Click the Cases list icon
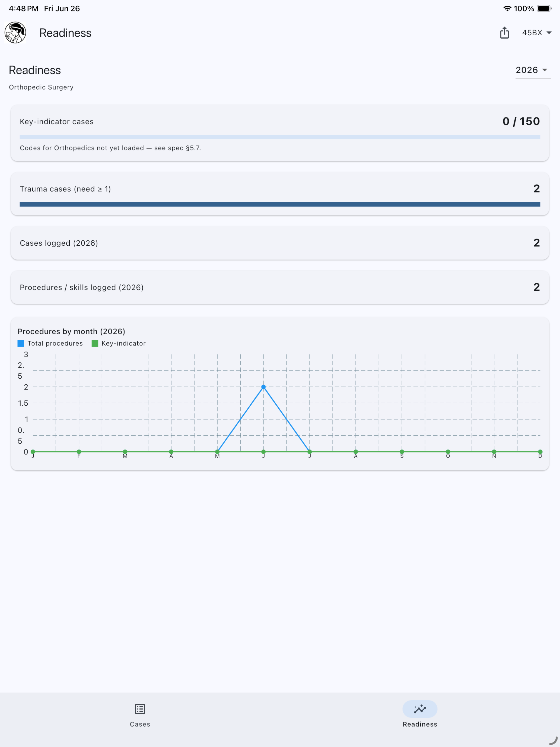560x747 pixels. (140, 709)
